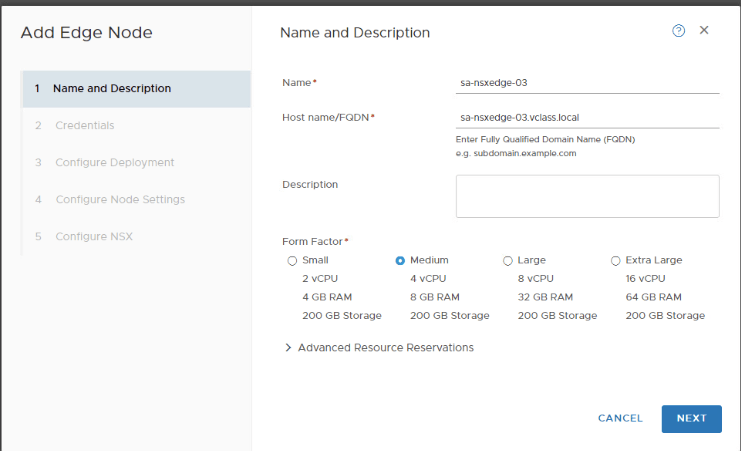Click the 4 vCPU text under Medium

click(428, 279)
